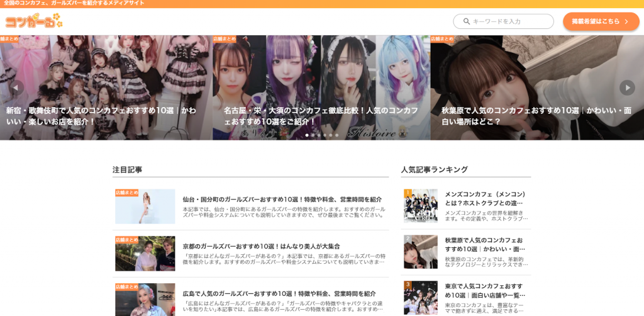Open 秋葉原 ranking article thumbnail
Screen dimensions: 644x316
[x=420, y=252]
